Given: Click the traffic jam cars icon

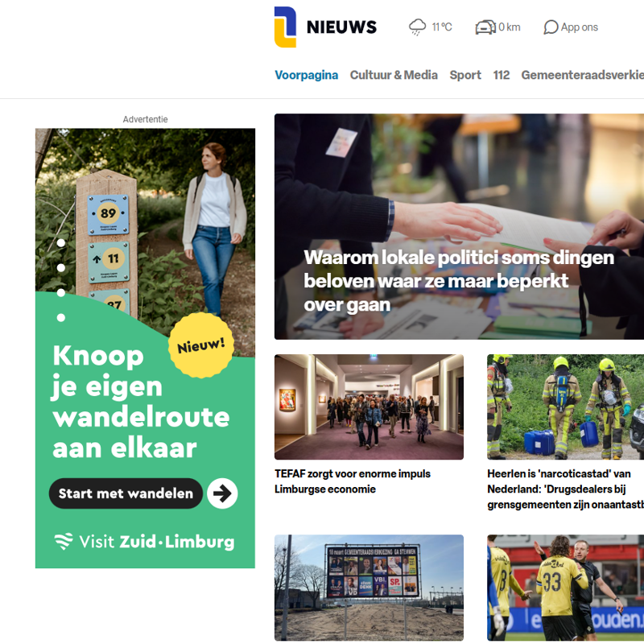Looking at the screenshot, I should [x=485, y=27].
